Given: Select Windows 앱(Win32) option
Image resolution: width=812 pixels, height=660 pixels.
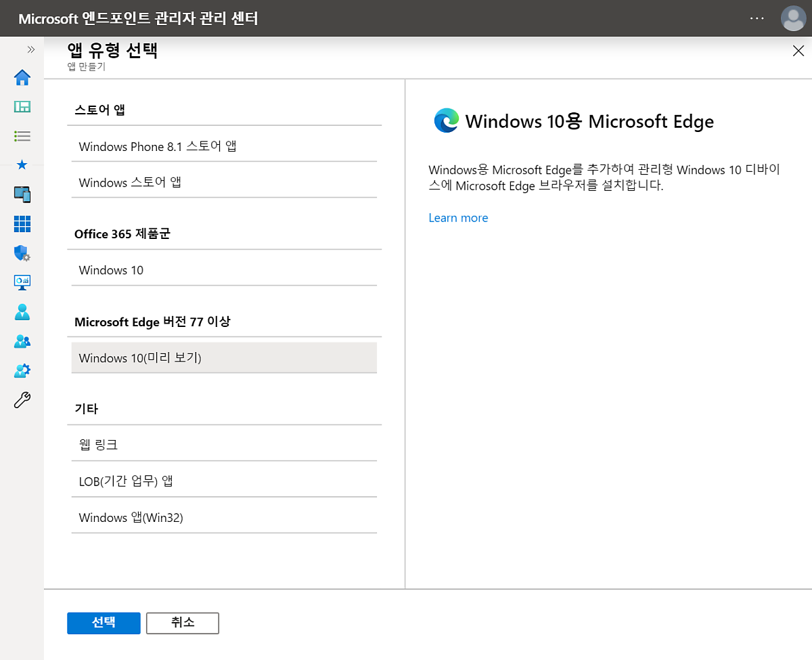Looking at the screenshot, I should pyautogui.click(x=223, y=518).
